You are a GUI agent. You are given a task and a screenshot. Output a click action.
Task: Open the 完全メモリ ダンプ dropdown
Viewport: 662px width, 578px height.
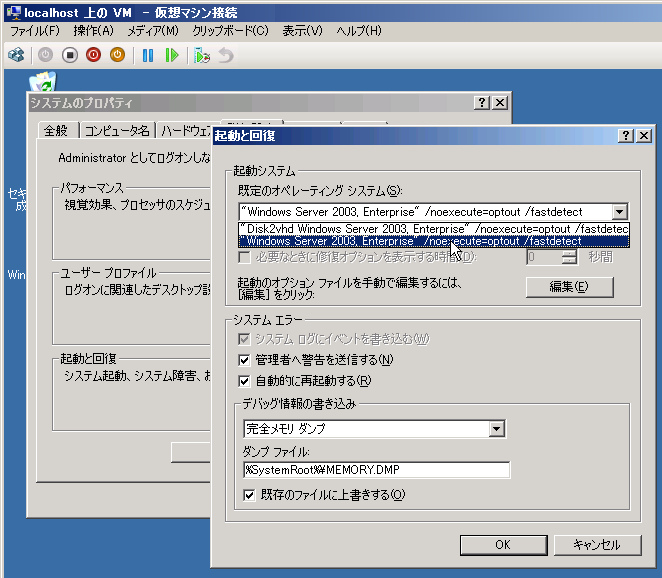click(x=496, y=429)
